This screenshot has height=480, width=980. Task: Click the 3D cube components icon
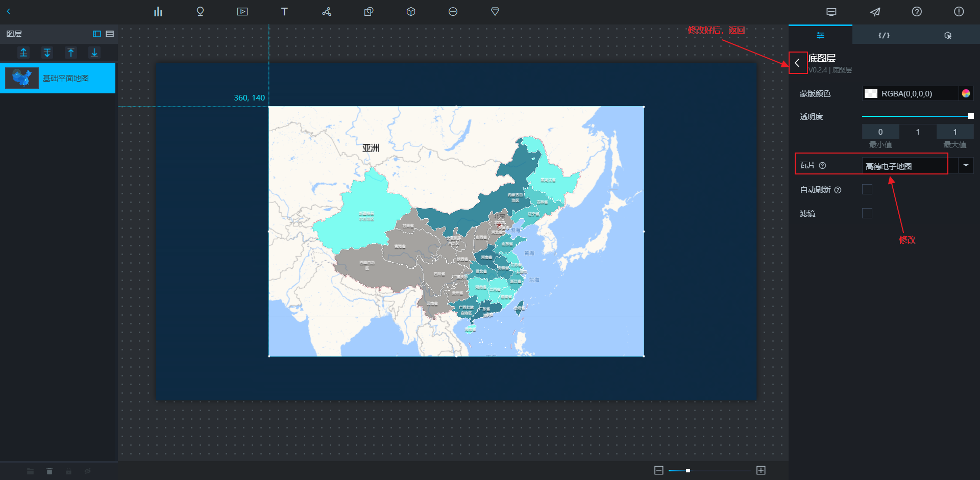point(411,12)
